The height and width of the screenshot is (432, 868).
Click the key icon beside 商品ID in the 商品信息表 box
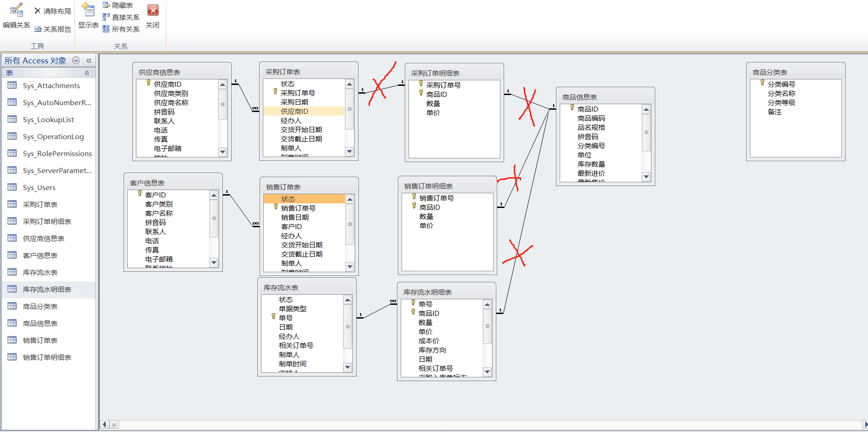(572, 108)
